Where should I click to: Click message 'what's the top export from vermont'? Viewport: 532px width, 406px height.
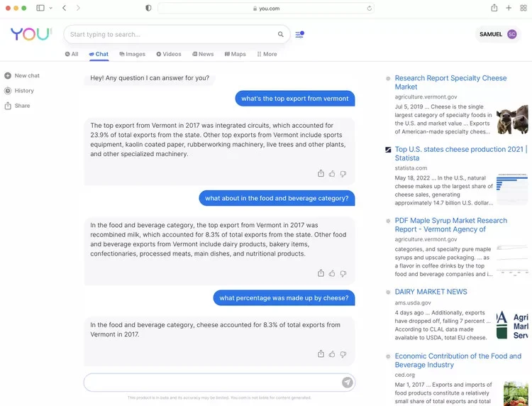click(x=295, y=99)
